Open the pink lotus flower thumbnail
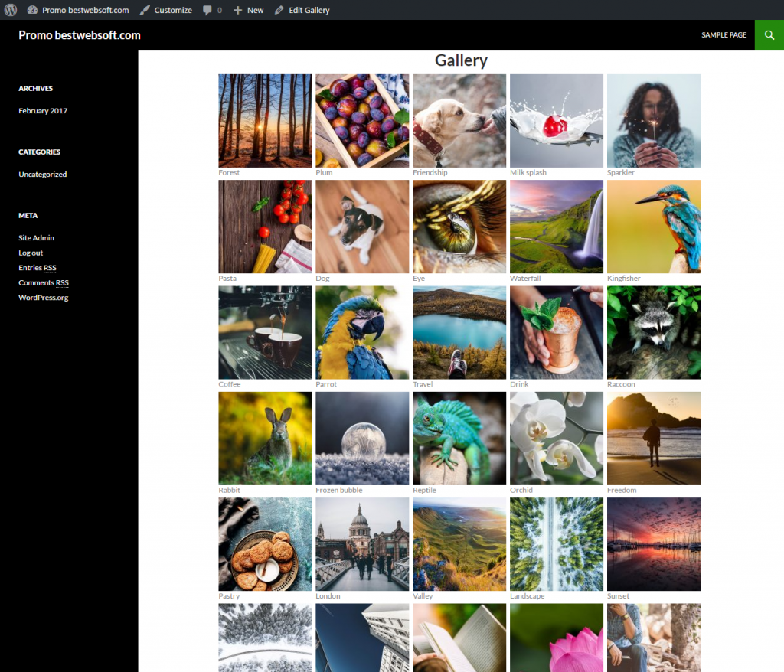The width and height of the screenshot is (784, 672). (x=557, y=638)
